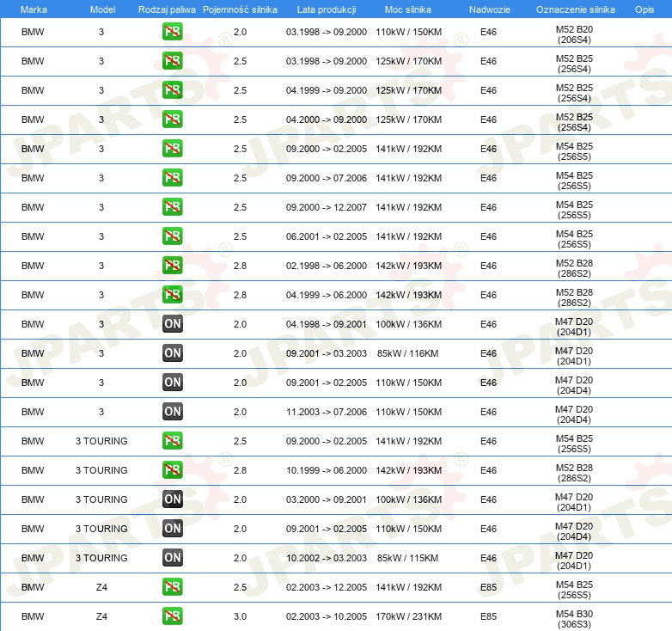The width and height of the screenshot is (672, 631).
Task: Click petrol icon for 02.1998 -> 06.2000 row
Action: [x=172, y=266]
